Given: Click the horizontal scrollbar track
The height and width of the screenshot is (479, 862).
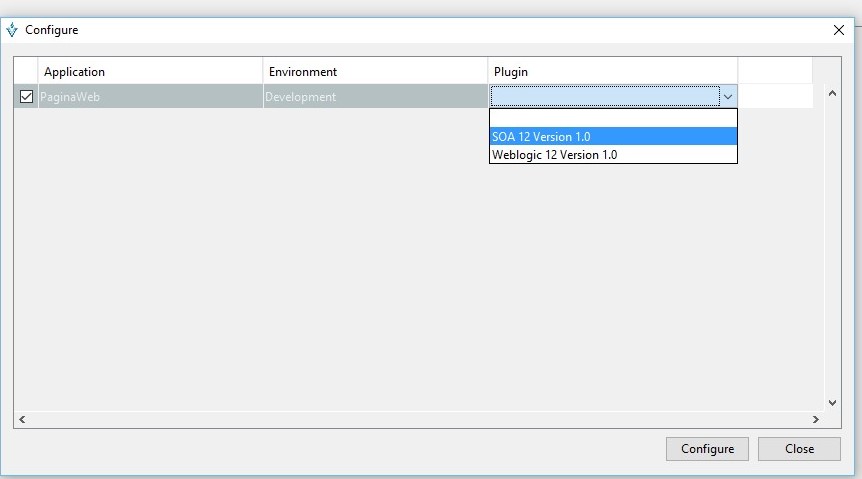Looking at the screenshot, I should pyautogui.click(x=420, y=419).
